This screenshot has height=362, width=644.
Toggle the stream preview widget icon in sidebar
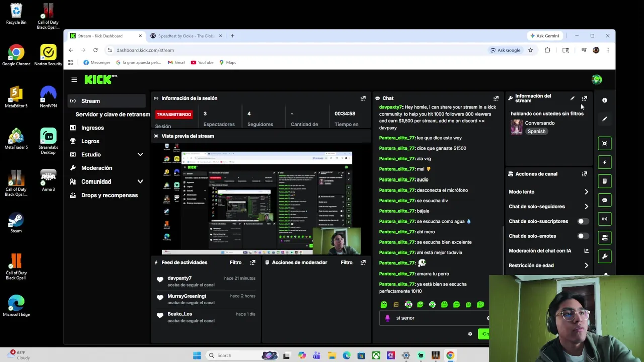pyautogui.click(x=605, y=143)
